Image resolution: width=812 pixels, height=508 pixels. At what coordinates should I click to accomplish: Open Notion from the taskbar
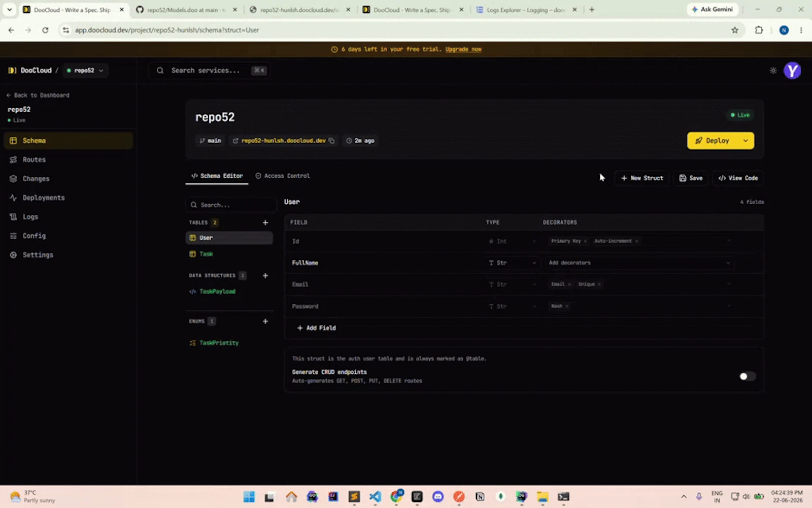pos(480,497)
